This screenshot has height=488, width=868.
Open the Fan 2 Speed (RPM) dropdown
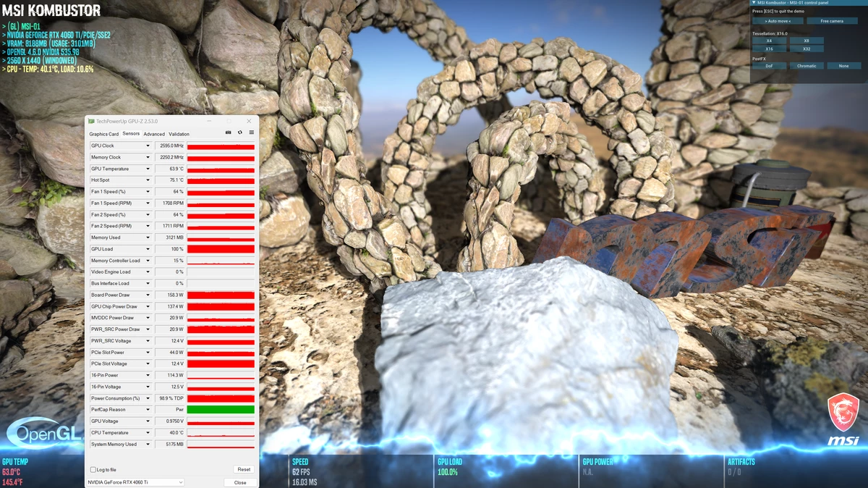click(148, 226)
